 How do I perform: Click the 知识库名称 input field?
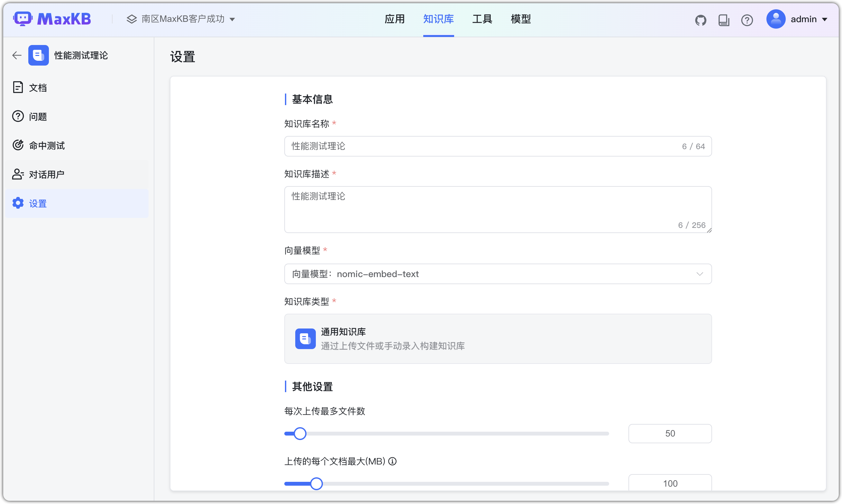click(x=498, y=146)
